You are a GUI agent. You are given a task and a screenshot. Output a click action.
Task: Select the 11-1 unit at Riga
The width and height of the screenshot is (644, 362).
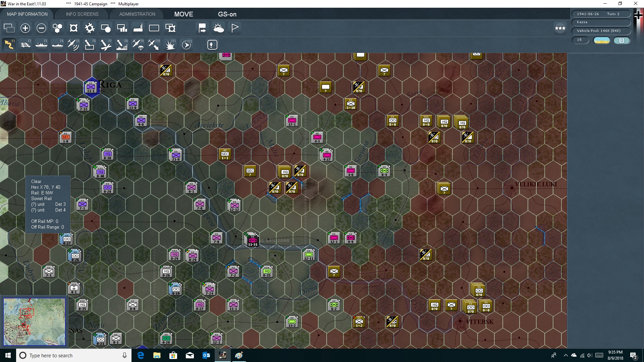click(x=91, y=87)
